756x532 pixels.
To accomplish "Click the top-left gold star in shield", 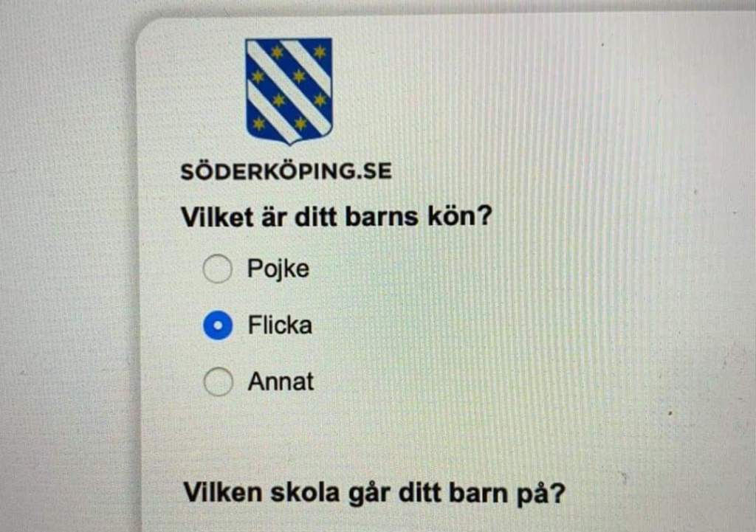I will pyautogui.click(x=278, y=52).
